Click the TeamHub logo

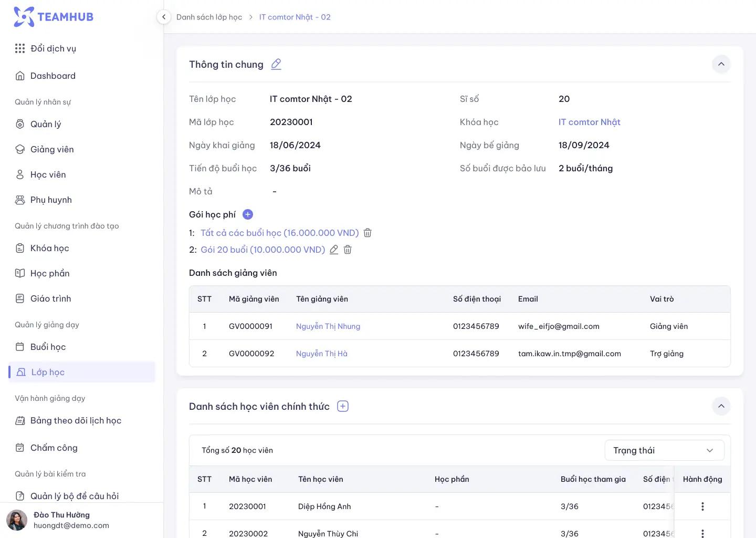click(x=53, y=17)
